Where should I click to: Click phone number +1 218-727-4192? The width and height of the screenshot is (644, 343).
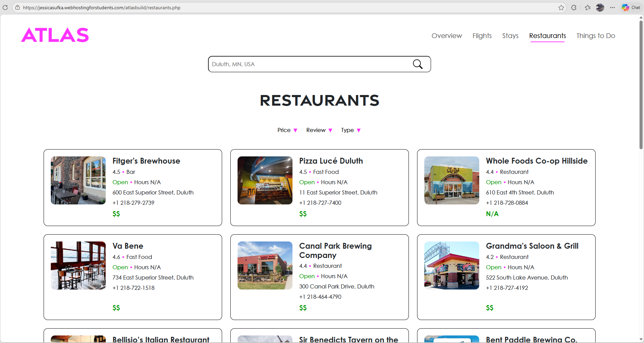tap(507, 288)
